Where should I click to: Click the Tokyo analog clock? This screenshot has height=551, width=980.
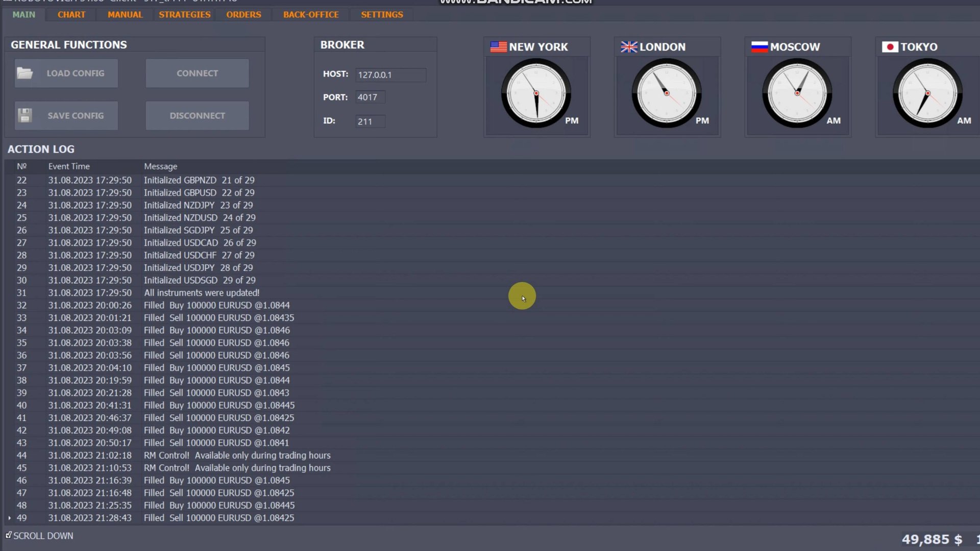tap(927, 93)
